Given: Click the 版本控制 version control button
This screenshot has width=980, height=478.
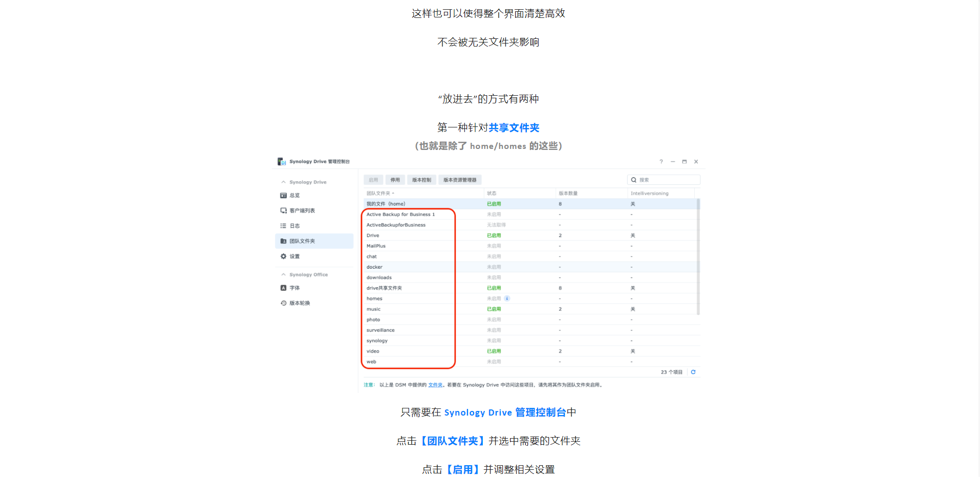Looking at the screenshot, I should [421, 180].
